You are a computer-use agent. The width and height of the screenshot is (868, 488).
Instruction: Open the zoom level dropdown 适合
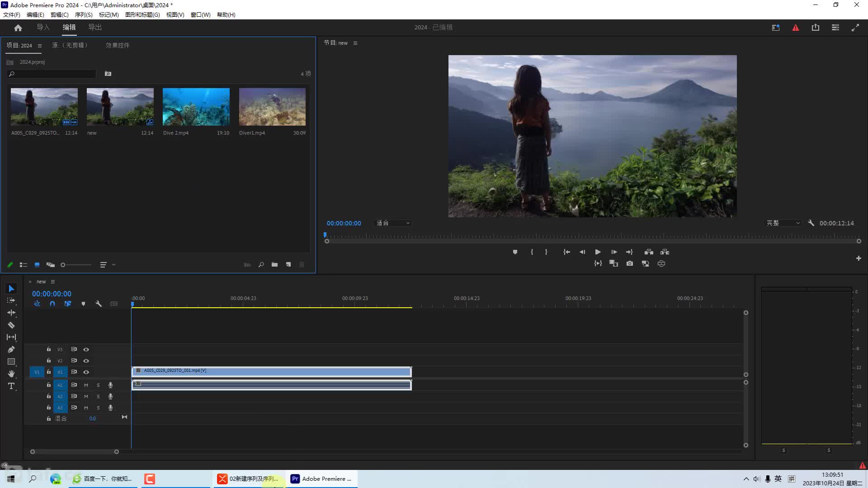(x=393, y=223)
